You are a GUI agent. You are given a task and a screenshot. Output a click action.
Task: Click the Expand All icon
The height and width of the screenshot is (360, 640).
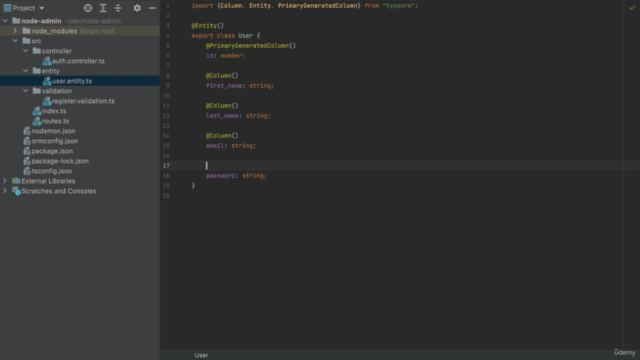click(103, 8)
